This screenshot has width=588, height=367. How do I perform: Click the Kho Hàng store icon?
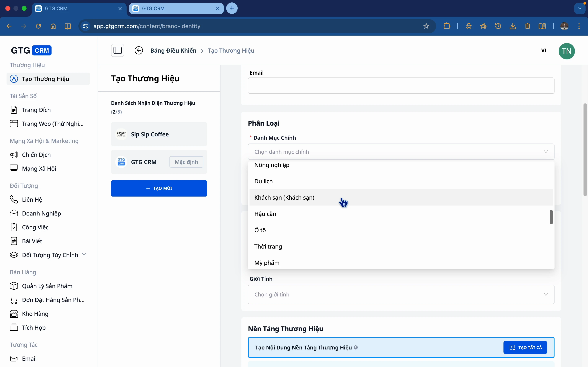(14, 314)
